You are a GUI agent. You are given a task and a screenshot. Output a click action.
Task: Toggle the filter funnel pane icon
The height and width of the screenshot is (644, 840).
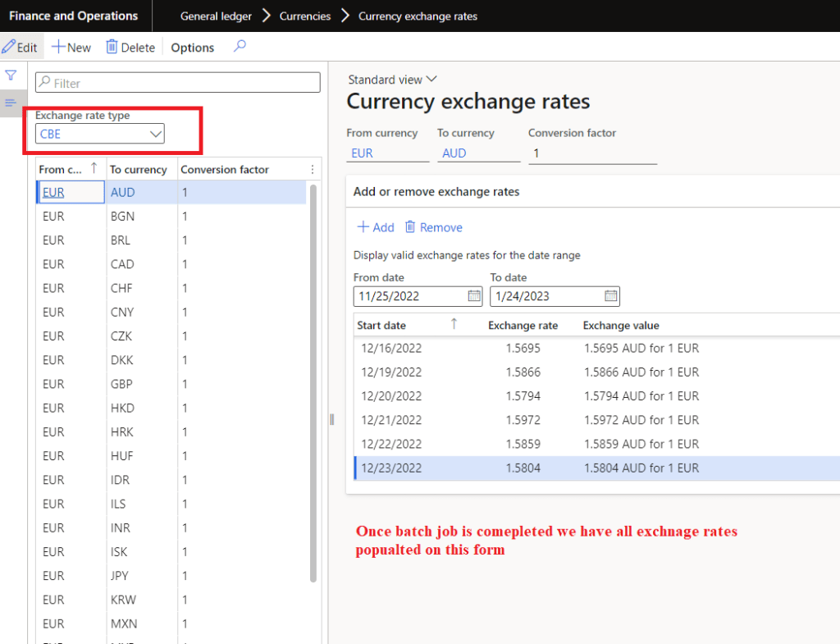(11, 75)
